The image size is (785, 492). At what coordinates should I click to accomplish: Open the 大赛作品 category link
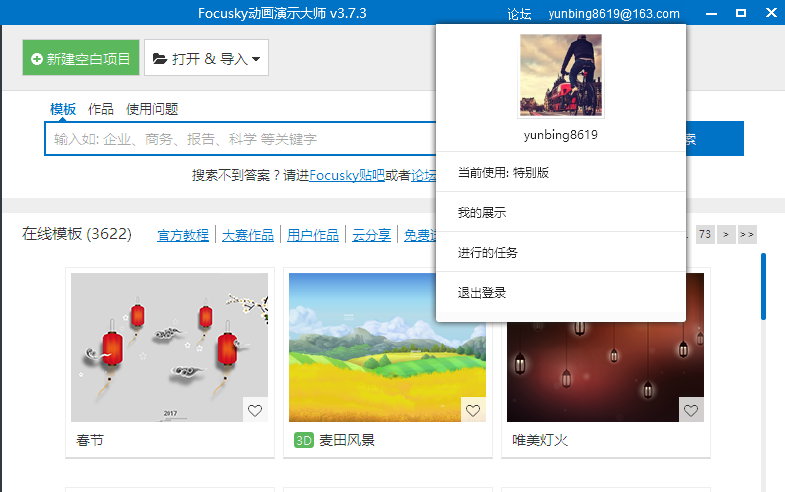pos(248,235)
